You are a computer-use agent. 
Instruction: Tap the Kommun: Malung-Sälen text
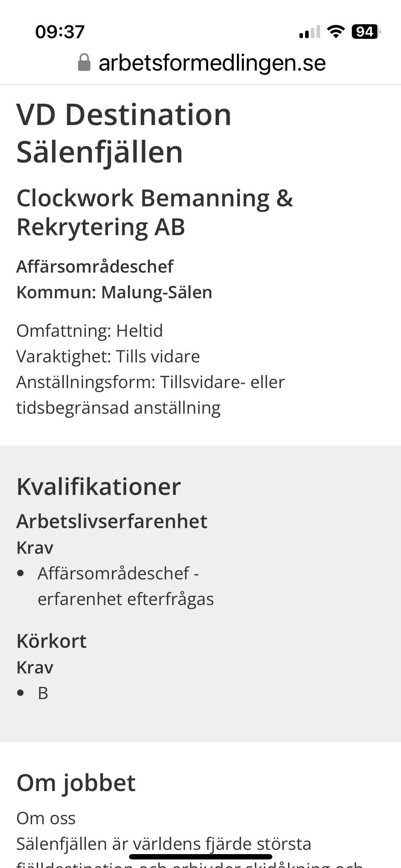[114, 292]
